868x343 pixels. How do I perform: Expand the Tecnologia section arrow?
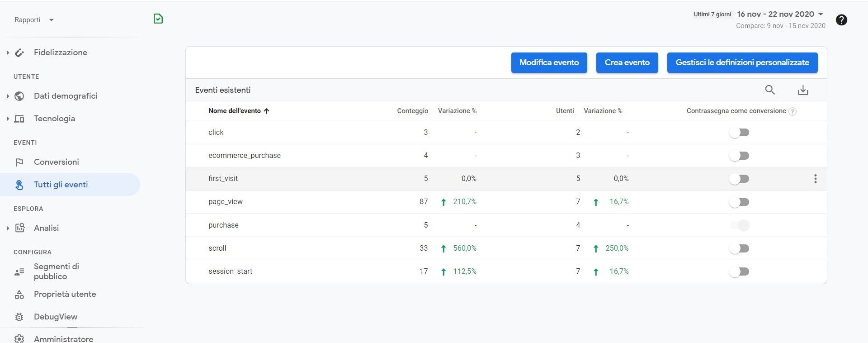(8, 119)
